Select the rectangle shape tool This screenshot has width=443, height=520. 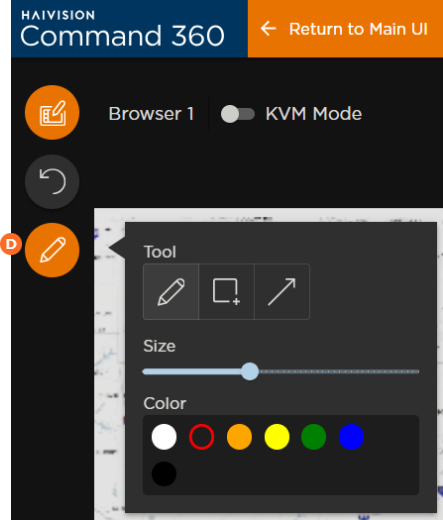227,292
